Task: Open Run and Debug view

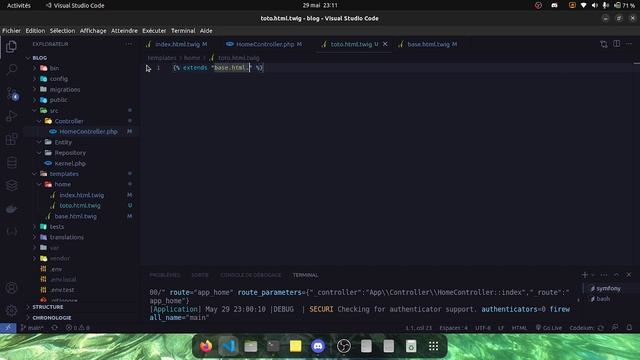Action: 11,116
